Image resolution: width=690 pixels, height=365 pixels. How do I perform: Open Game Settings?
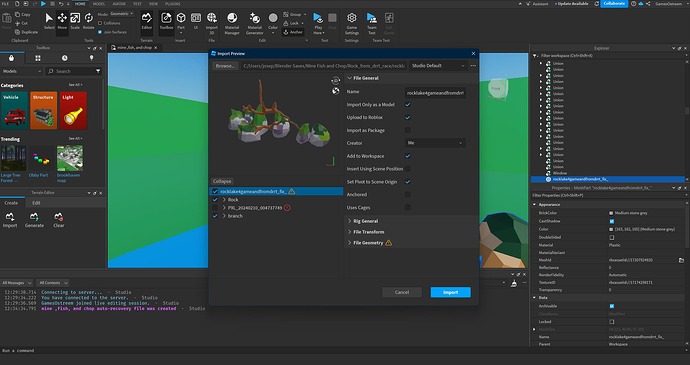(352, 23)
